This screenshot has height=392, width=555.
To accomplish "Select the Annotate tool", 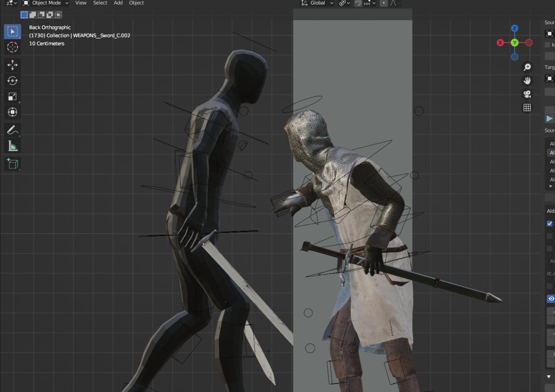I will click(12, 129).
